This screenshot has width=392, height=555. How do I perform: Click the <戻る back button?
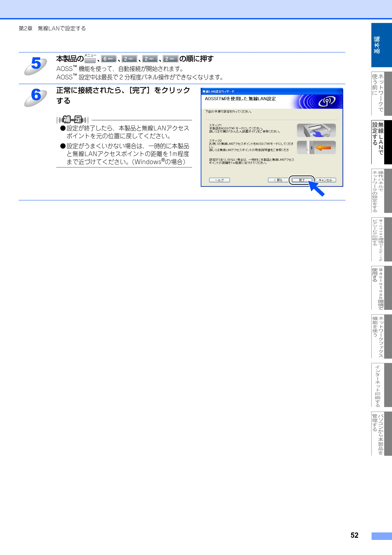[278, 180]
